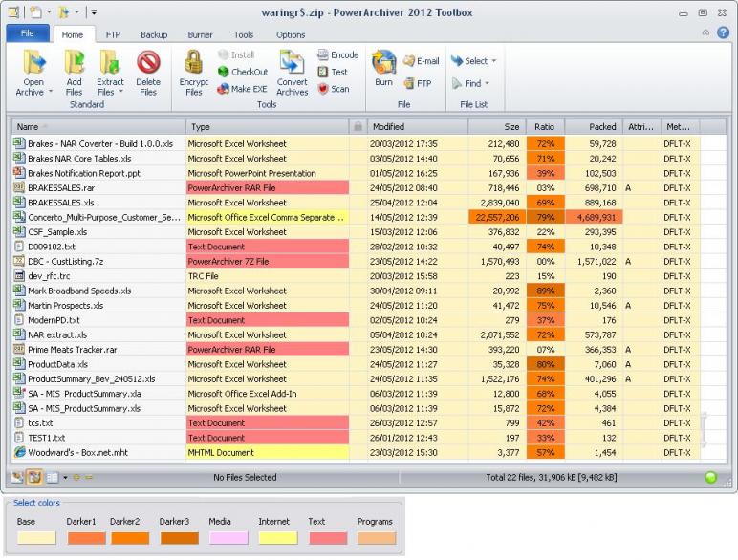Image resolution: width=738 pixels, height=560 pixels.
Task: Click the CheckOut tool
Action: click(x=243, y=72)
